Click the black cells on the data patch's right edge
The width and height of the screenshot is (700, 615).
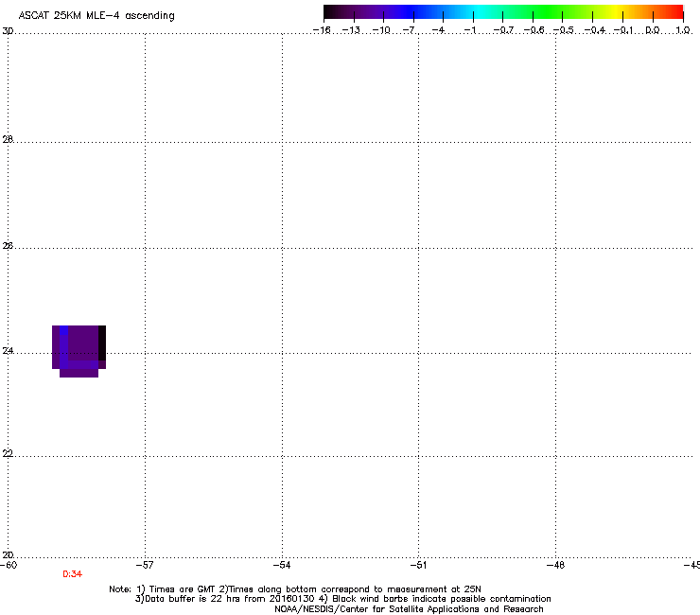coord(102,343)
